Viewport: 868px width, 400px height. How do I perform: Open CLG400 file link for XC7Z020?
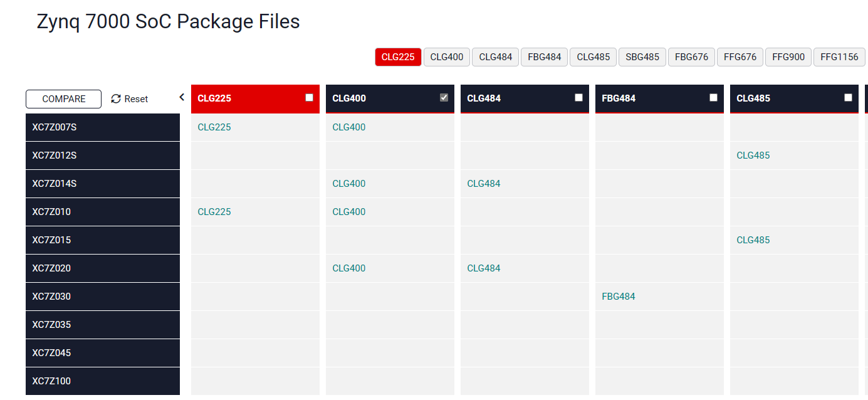[x=349, y=268]
